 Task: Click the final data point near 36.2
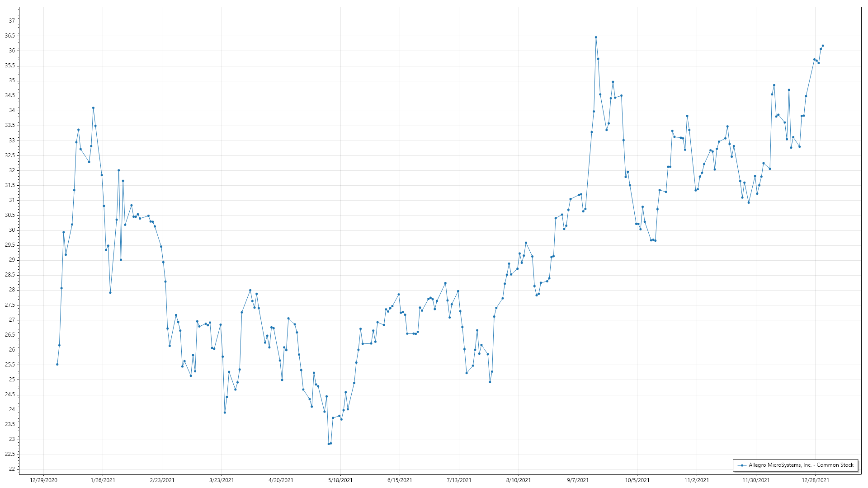[823, 46]
